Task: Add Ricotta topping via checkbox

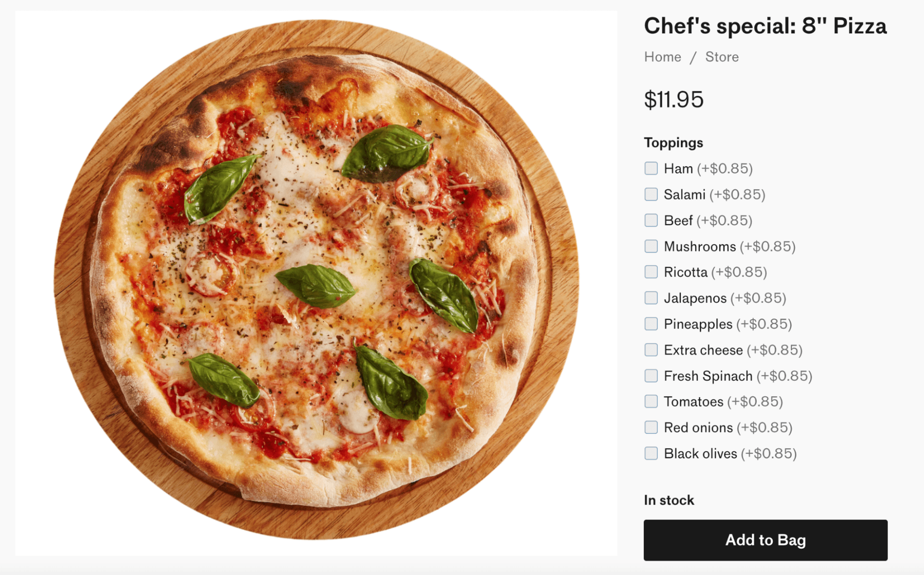Action: (651, 272)
